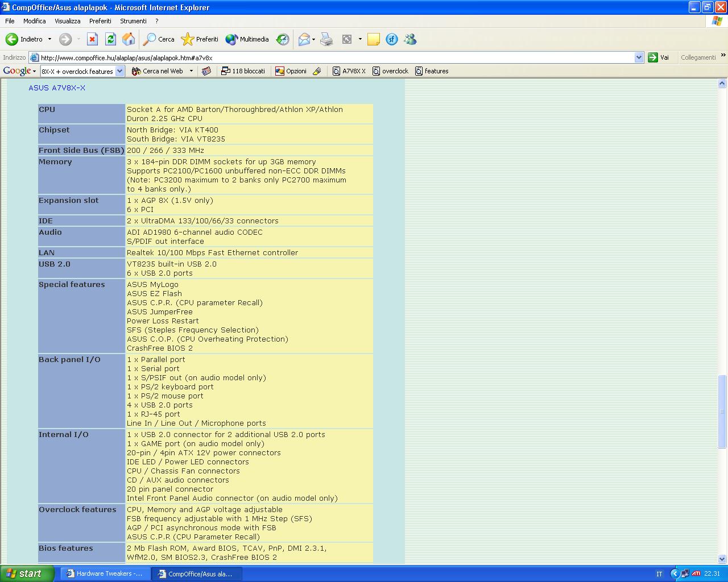The width and height of the screenshot is (728, 582).
Task: Click 'North Bridge: VIA KT400' text
Action: point(172,130)
